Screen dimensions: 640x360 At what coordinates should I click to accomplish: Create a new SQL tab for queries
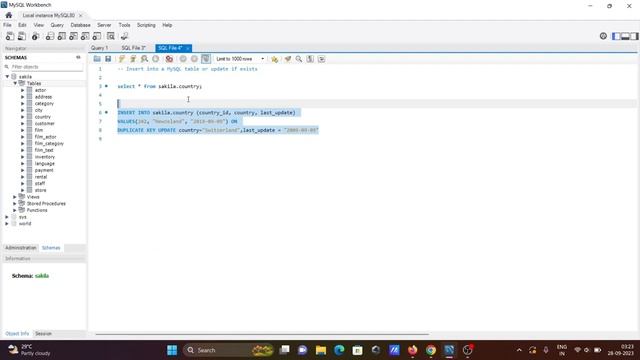[x=10, y=36]
